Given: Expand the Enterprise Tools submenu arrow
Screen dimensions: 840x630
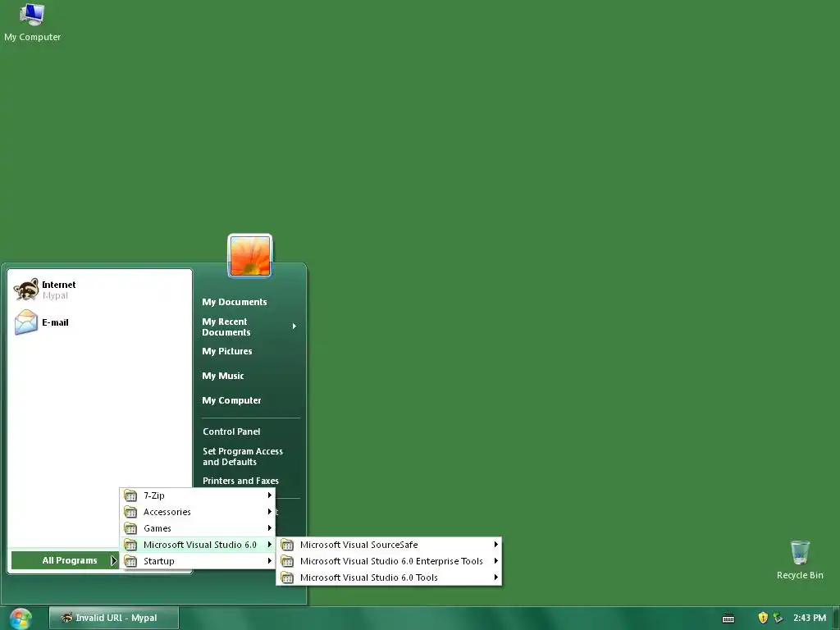Looking at the screenshot, I should click(496, 561).
